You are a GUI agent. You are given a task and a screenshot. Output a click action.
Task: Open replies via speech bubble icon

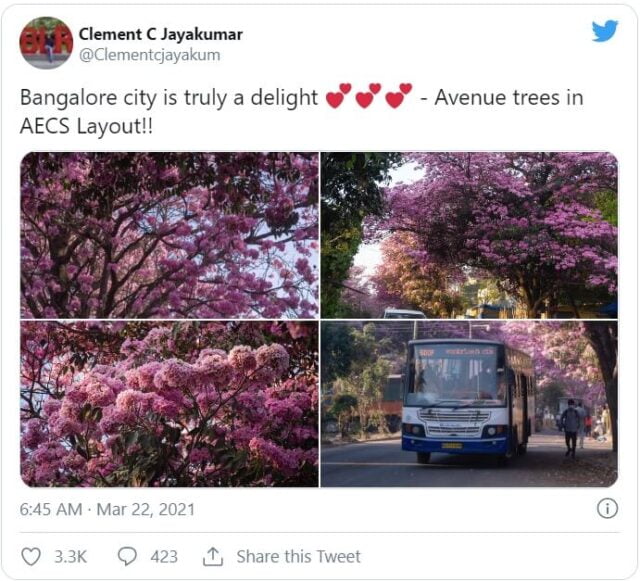(127, 557)
